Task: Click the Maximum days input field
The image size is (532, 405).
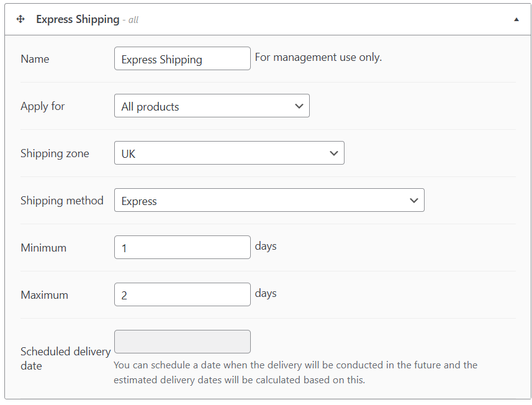Action: coord(182,295)
